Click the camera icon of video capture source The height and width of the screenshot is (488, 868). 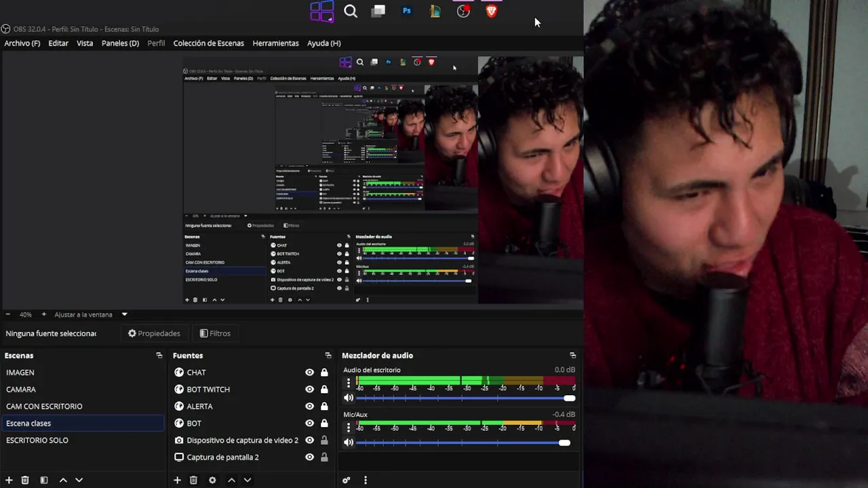point(179,440)
